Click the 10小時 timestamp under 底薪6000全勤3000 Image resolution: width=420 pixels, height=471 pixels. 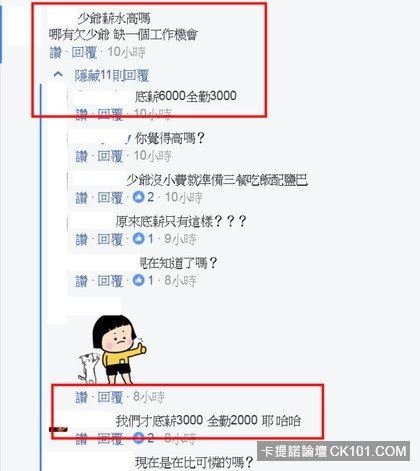153,114
